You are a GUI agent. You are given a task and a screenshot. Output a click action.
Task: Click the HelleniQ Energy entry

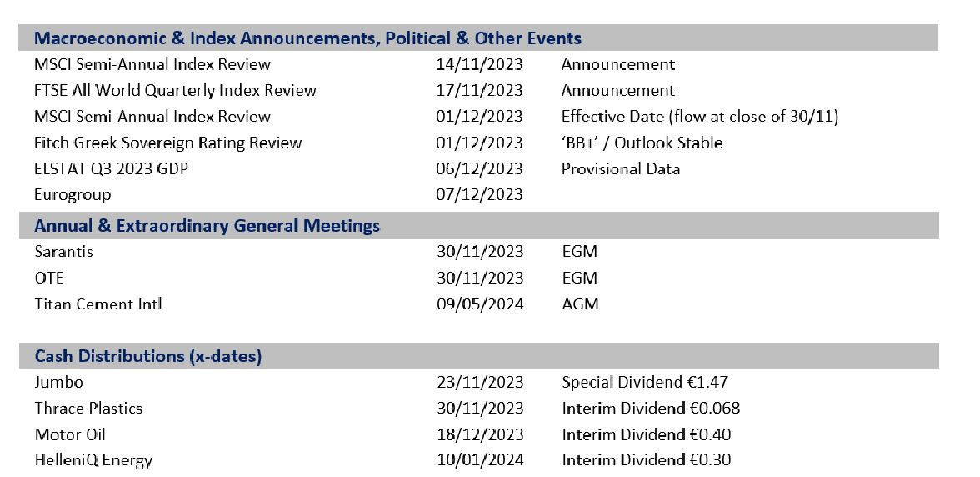click(x=93, y=460)
